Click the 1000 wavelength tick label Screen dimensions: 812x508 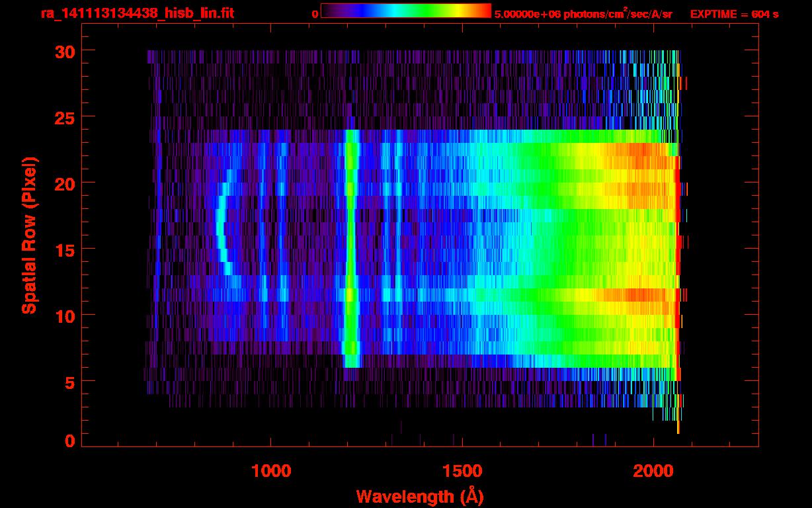271,470
